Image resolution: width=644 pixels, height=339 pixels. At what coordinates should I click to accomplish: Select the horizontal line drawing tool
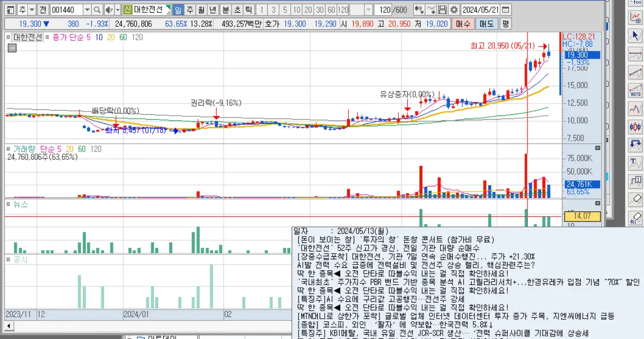click(636, 54)
